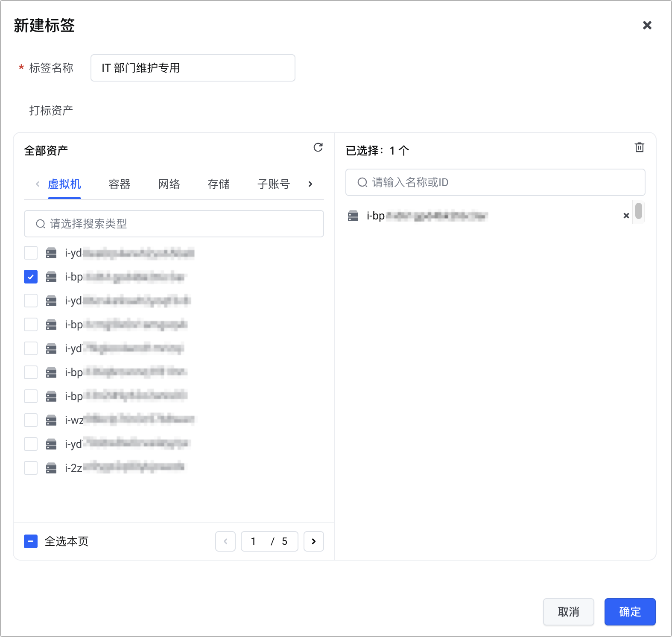Check the second i-yd asset checkbox (third row)
The height and width of the screenshot is (637, 672).
point(31,301)
